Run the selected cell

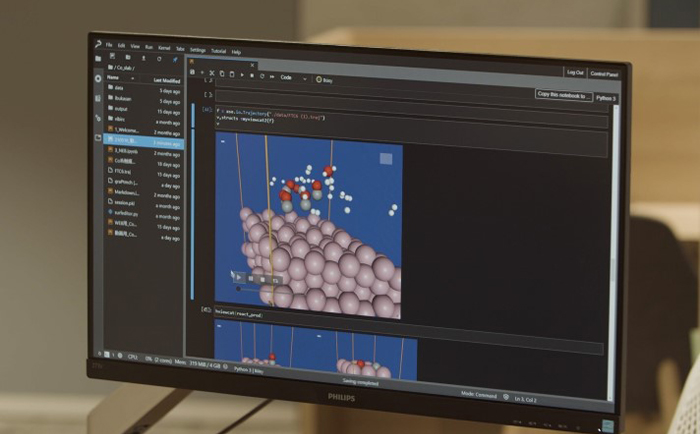pos(242,75)
